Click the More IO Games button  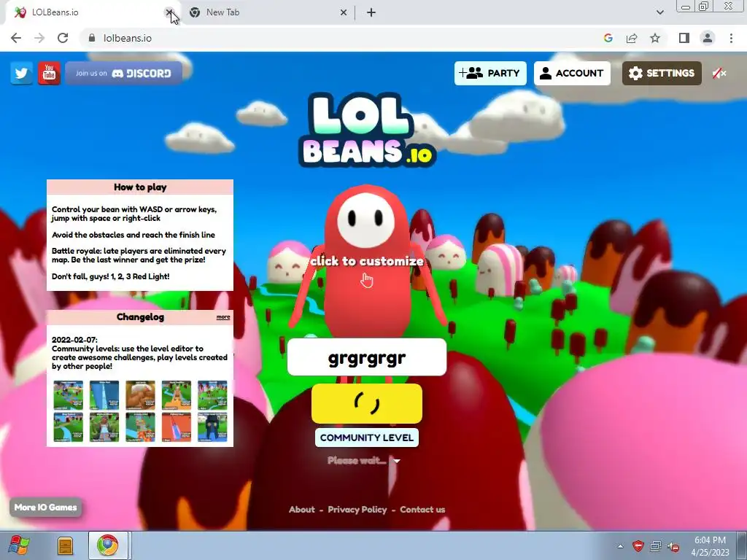pos(46,507)
